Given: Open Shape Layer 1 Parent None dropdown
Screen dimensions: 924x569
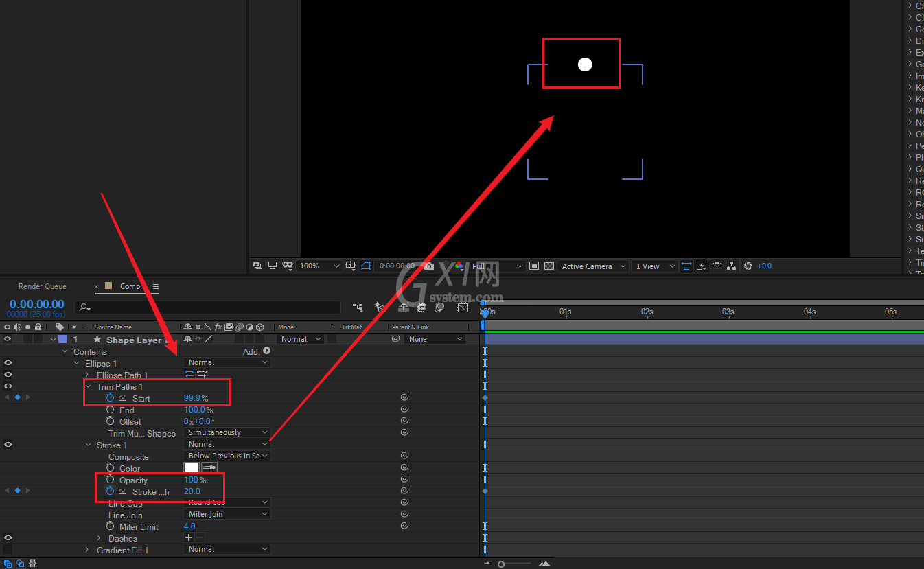Looking at the screenshot, I should tap(435, 339).
